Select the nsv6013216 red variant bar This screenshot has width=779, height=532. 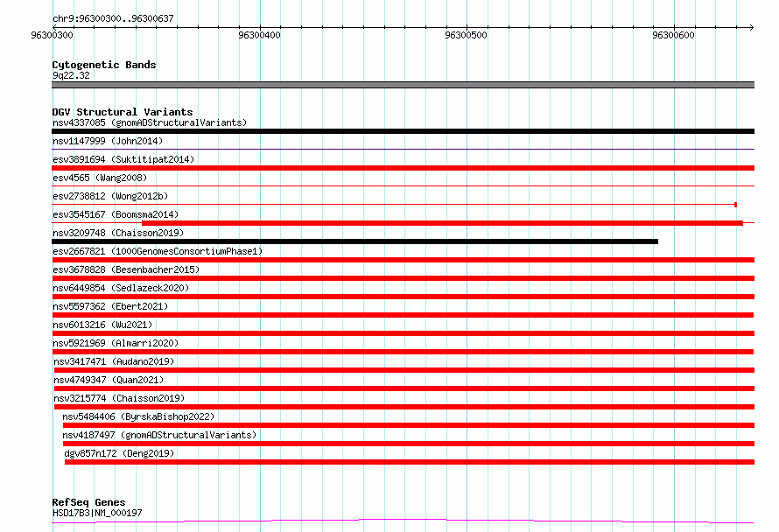pos(403,333)
